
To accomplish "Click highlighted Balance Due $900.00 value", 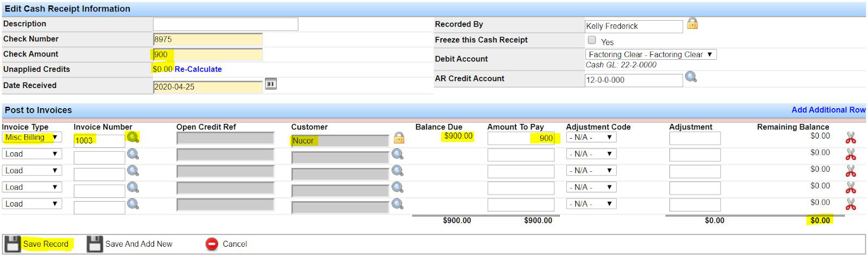I will click(458, 136).
